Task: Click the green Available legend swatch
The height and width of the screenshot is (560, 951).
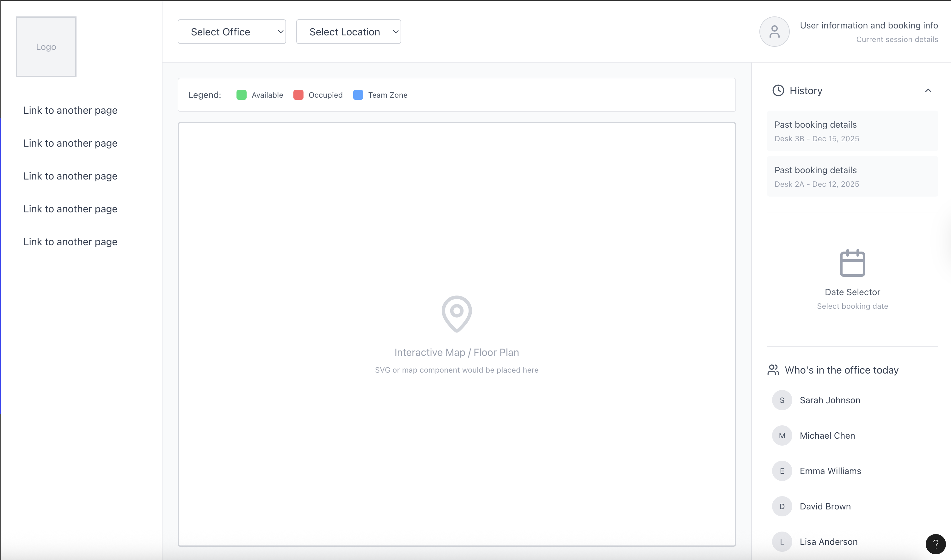Action: [241, 95]
